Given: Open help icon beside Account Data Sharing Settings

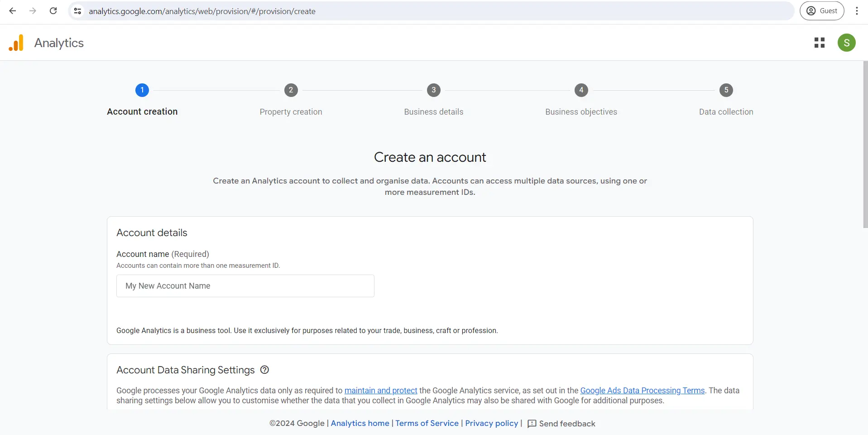Looking at the screenshot, I should point(265,370).
